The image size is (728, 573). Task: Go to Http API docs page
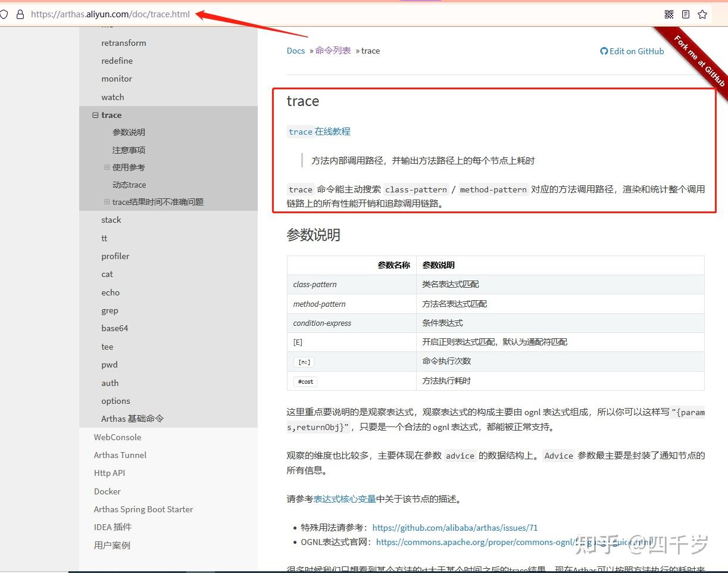[x=110, y=473]
